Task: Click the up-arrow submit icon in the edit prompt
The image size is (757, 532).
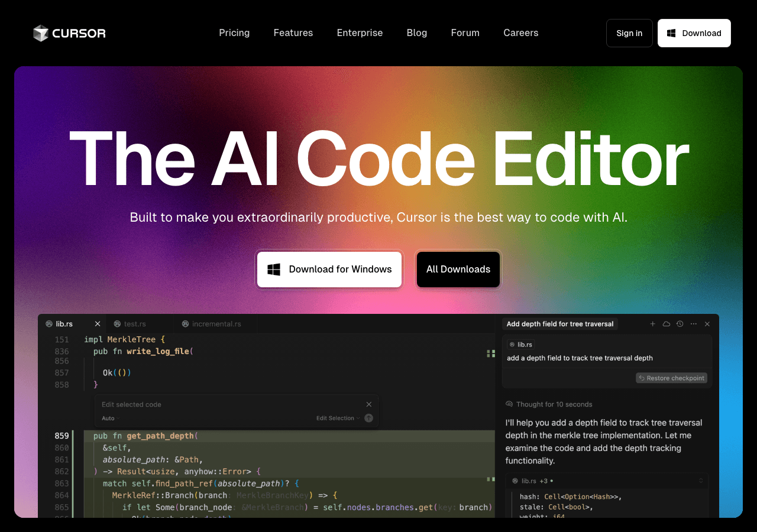Action: (368, 418)
